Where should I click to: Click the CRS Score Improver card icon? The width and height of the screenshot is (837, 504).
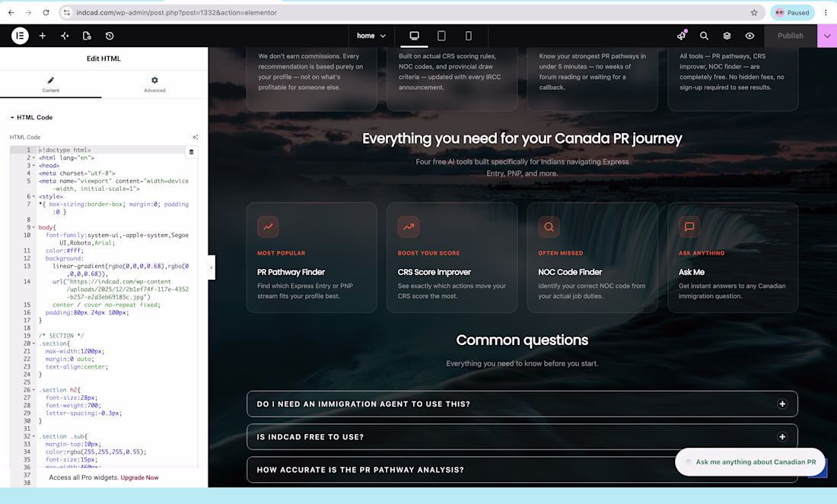click(409, 227)
